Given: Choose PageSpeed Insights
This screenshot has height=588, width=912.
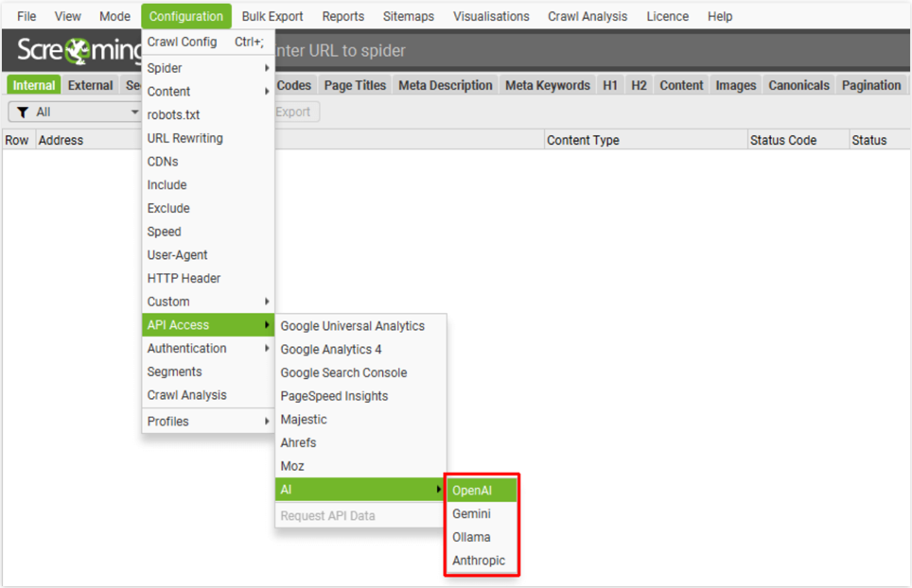Looking at the screenshot, I should click(x=360, y=396).
